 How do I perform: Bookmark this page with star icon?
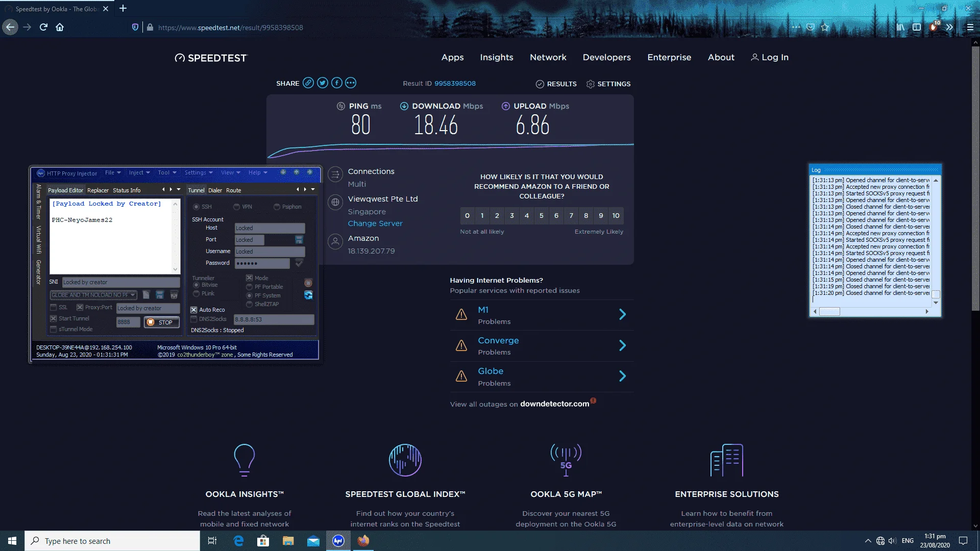[x=825, y=27]
